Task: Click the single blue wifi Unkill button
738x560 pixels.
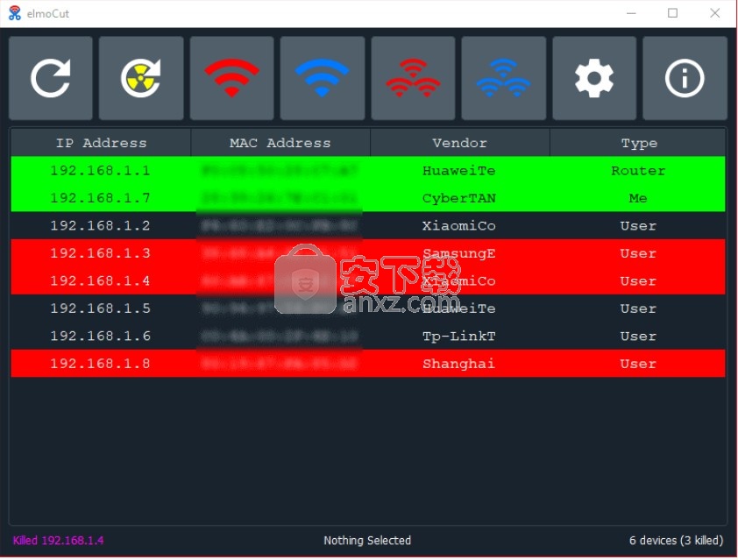Action: click(x=323, y=78)
